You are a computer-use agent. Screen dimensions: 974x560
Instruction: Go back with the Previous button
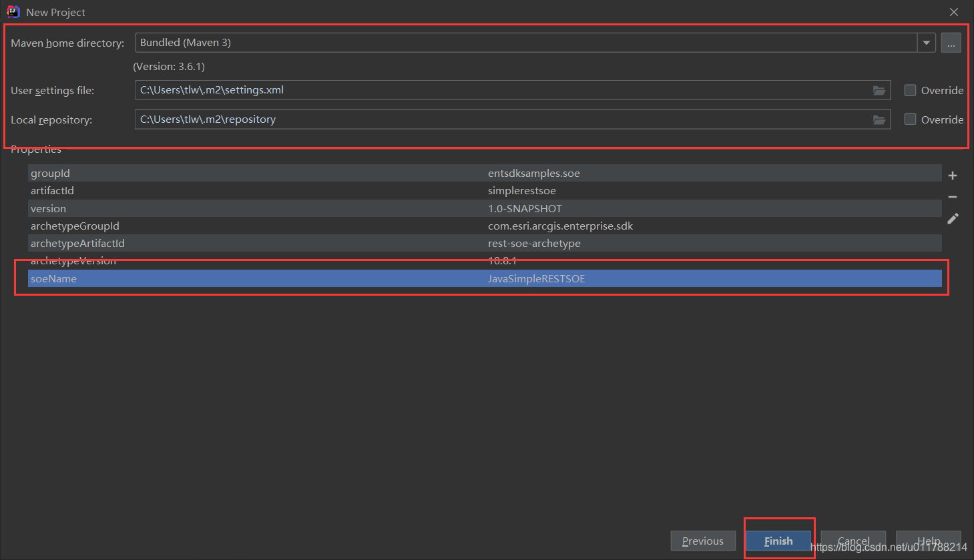(703, 541)
